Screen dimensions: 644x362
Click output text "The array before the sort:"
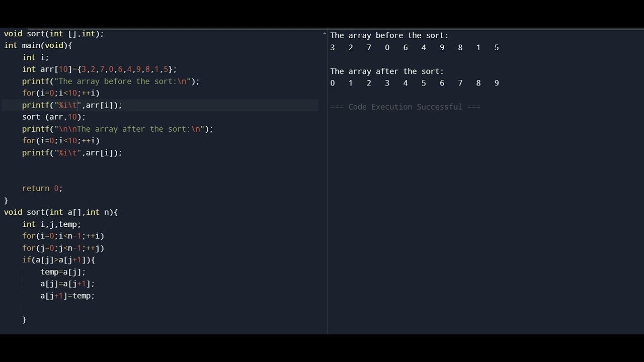pyautogui.click(x=389, y=35)
